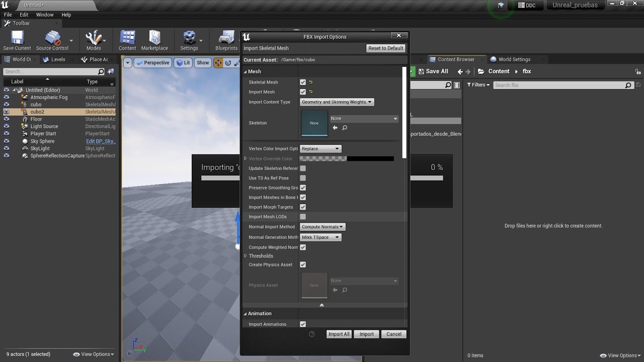Click the Reset to Default button

click(386, 48)
